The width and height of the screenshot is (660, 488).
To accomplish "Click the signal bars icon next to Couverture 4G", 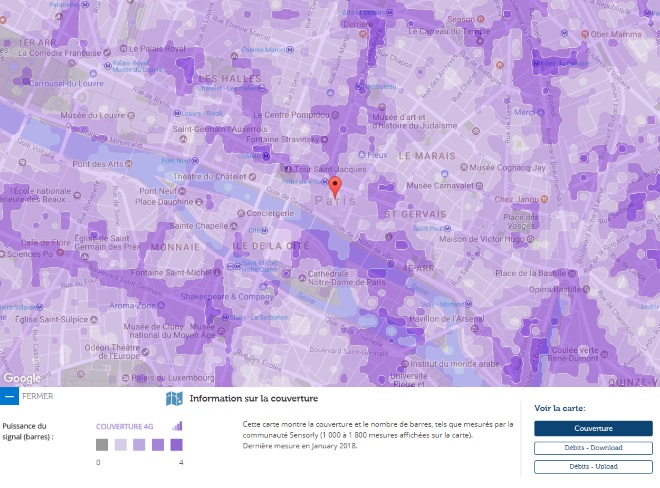I will coord(178,425).
